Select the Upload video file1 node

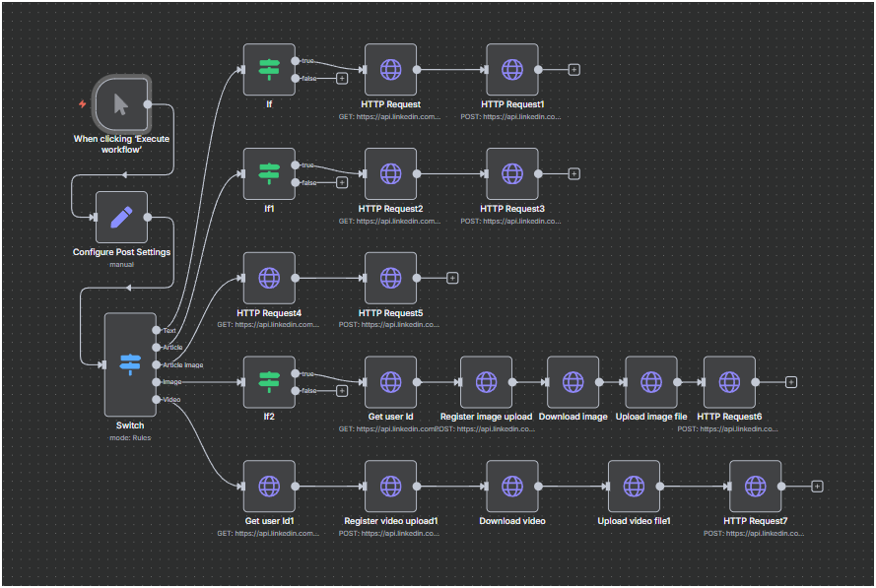(634, 486)
